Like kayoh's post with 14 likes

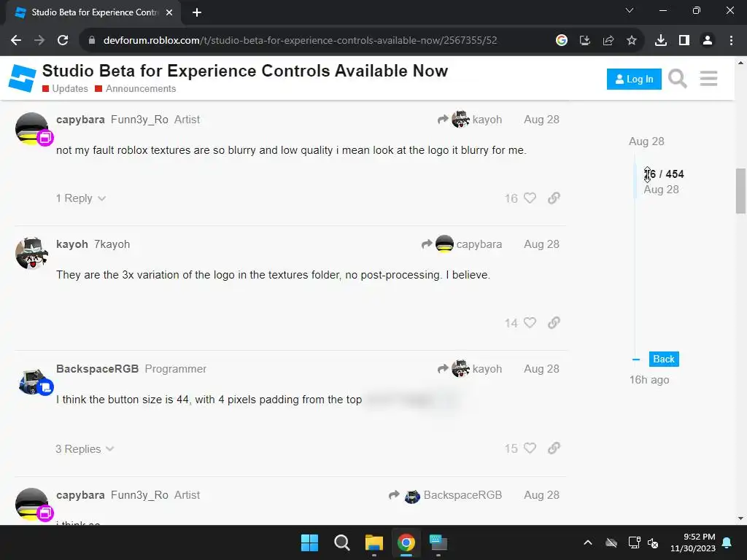point(530,323)
